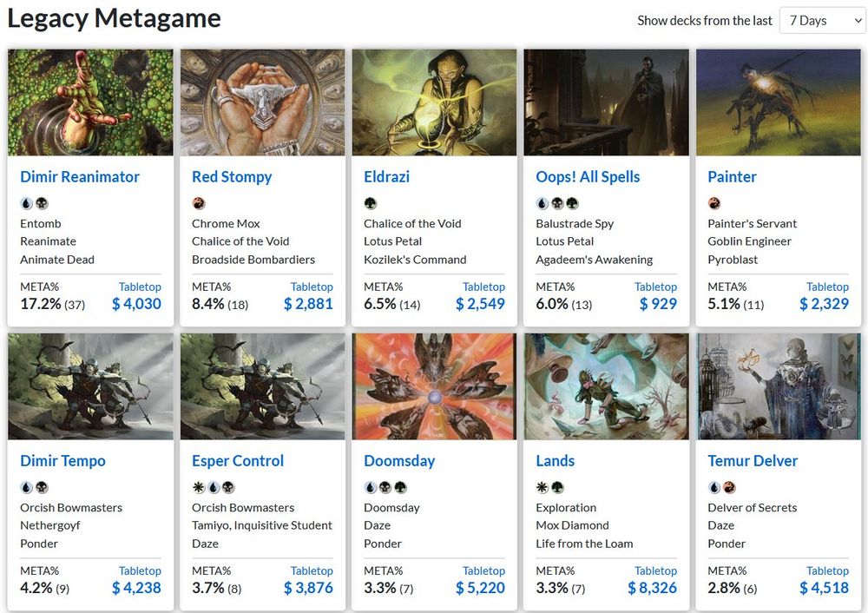Click the white mana icon under Esper Control
This screenshot has height=613, width=868.
pyautogui.click(x=198, y=488)
